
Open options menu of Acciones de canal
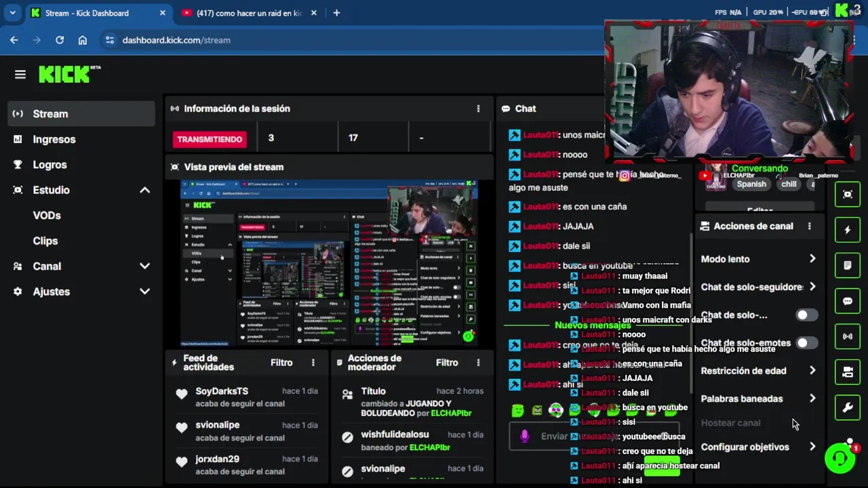tap(809, 226)
